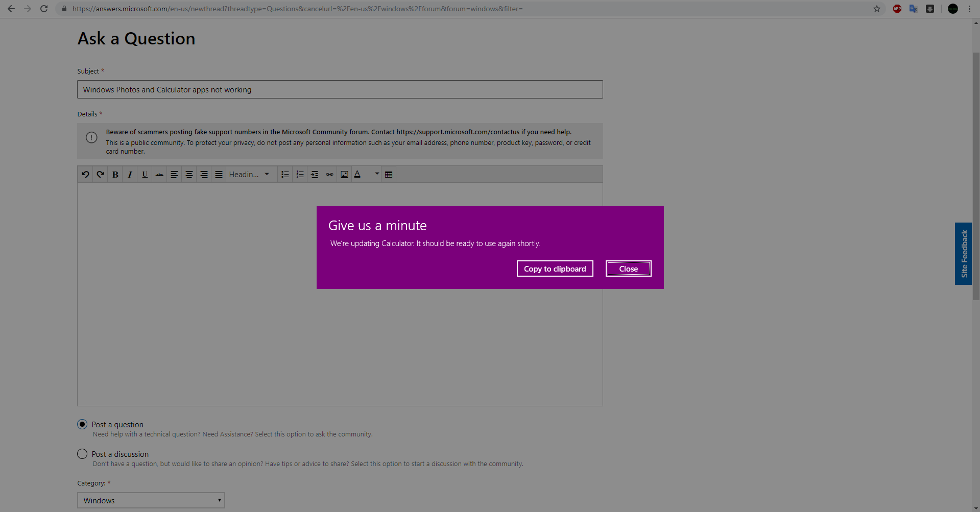This screenshot has width=980, height=512.
Task: Select the Post a question option
Action: 82,424
